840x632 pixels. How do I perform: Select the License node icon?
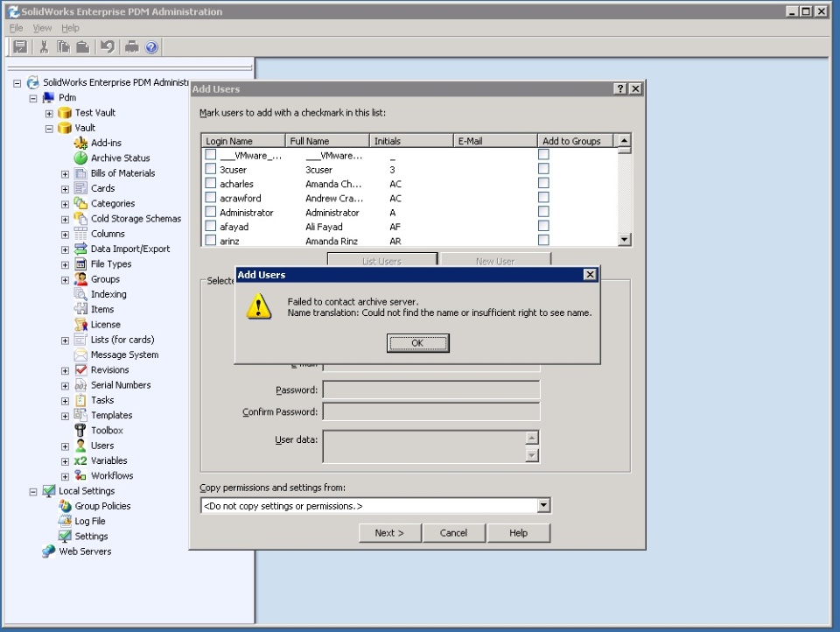[x=80, y=324]
